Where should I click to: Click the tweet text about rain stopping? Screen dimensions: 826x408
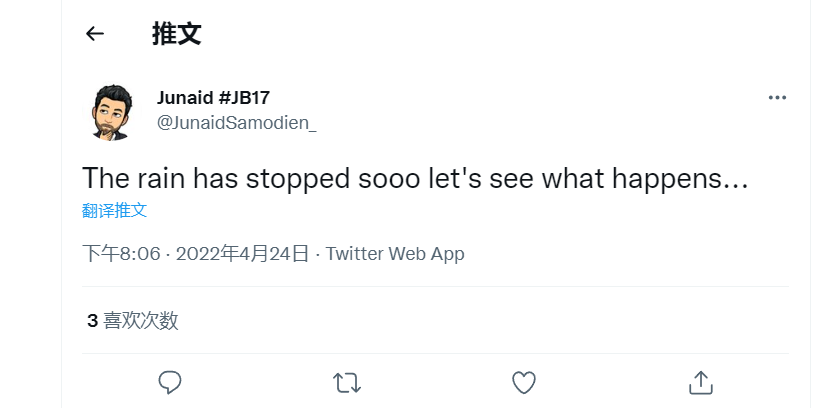[x=415, y=178]
